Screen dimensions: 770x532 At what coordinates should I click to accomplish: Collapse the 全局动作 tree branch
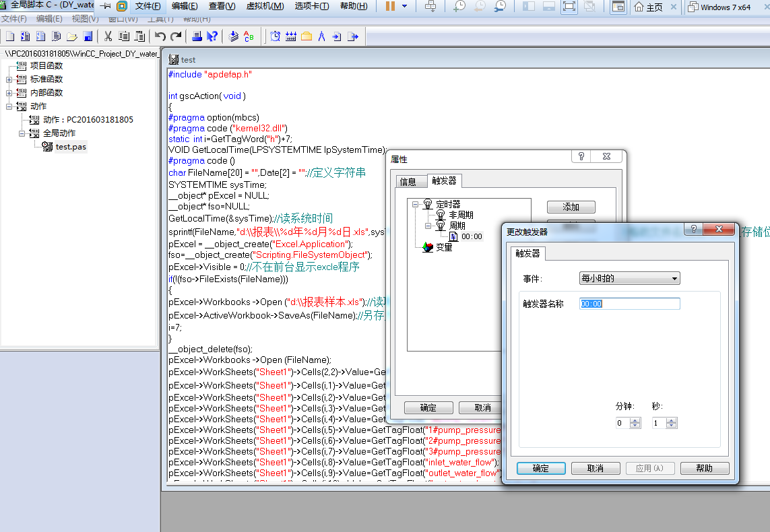click(21, 133)
